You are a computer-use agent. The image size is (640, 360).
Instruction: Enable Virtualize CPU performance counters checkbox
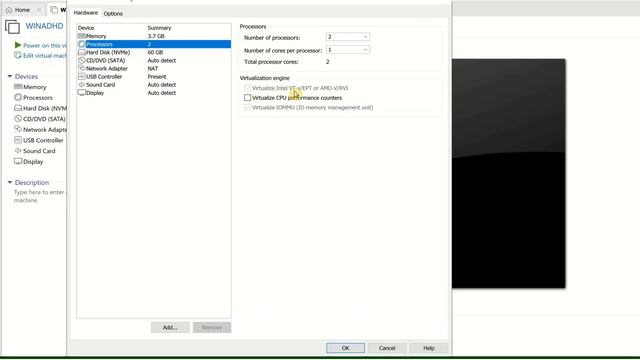[247, 98]
